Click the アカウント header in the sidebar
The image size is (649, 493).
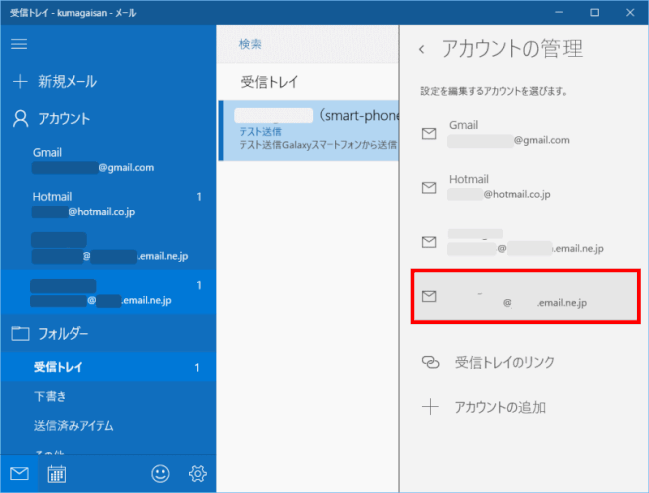click(x=64, y=119)
